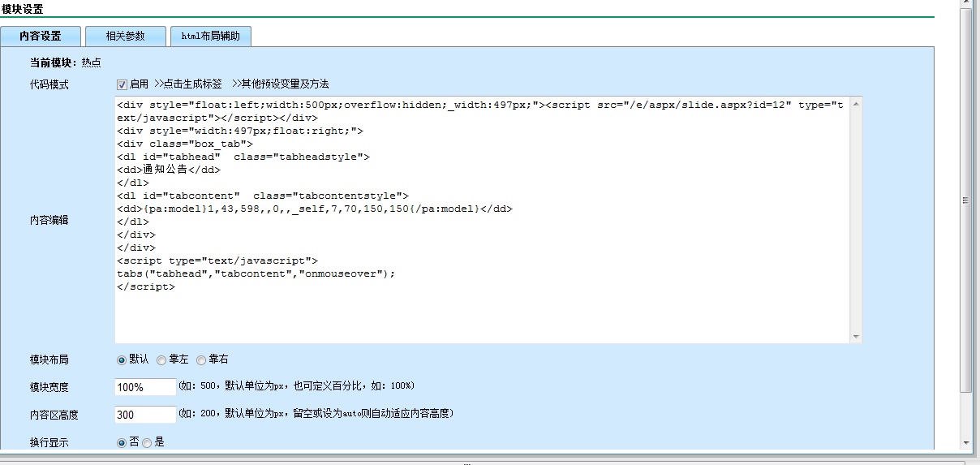The image size is (980, 465).
Task: Click the 代码模式 label
Action: [49, 84]
